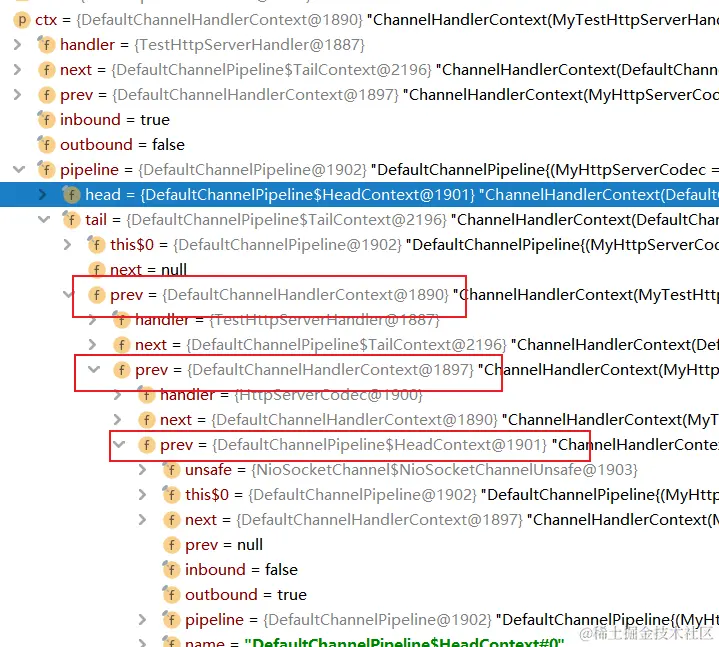
Task: Select value '{NioSocketChannel$NioSocketChannelUnsafe@1903}'
Action: tap(444, 470)
